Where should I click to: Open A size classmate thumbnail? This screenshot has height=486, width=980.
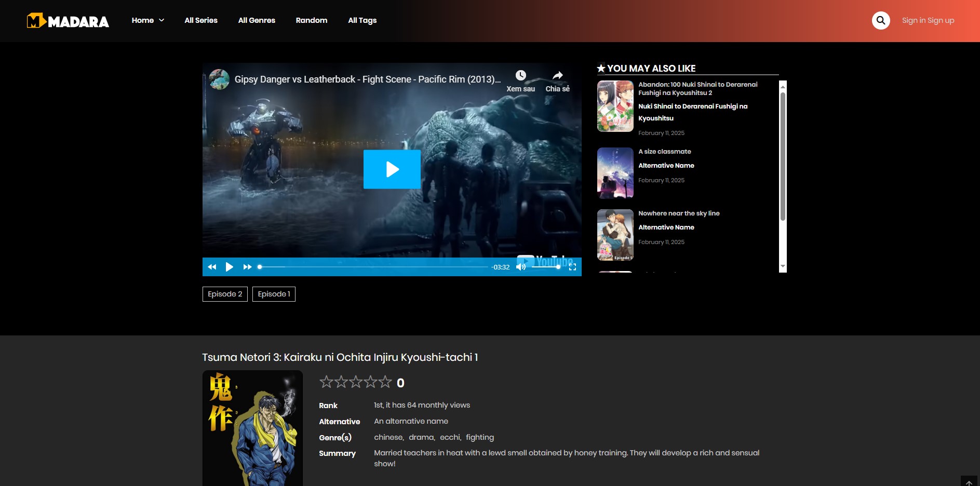pyautogui.click(x=615, y=173)
